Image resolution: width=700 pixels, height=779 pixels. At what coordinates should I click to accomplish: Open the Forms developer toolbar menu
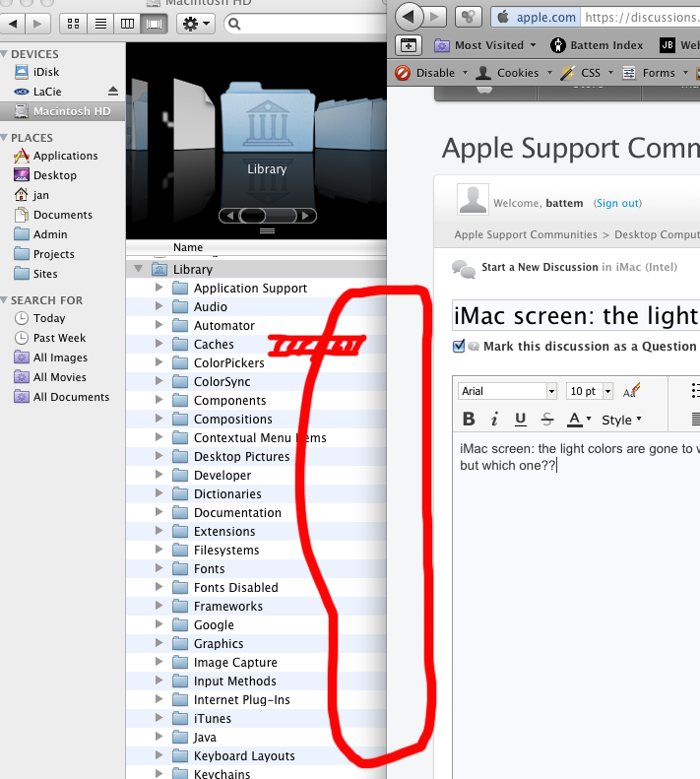pos(655,73)
